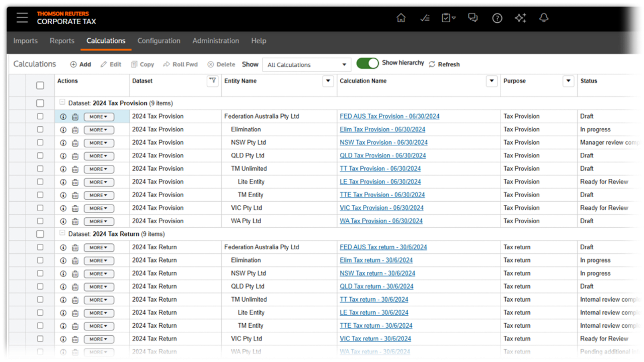
Task: Open the hamburger navigation menu
Action: pyautogui.click(x=22, y=18)
